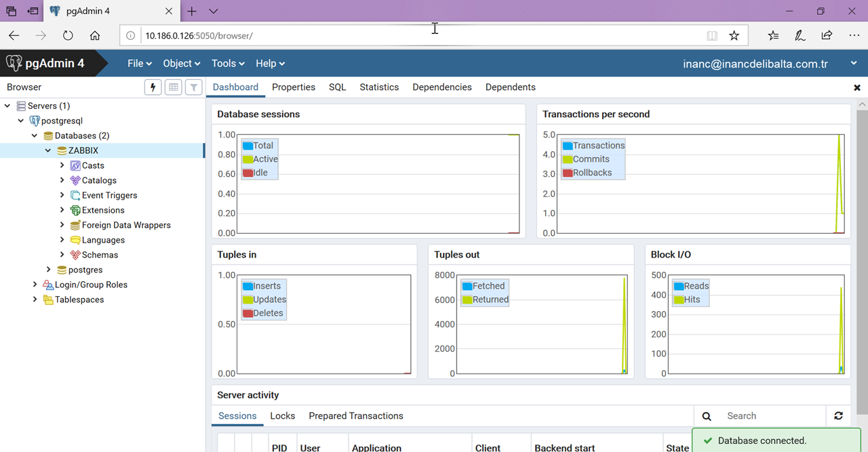Close the dashboard panel with X
Image resolution: width=868 pixels, height=452 pixels.
(x=856, y=88)
